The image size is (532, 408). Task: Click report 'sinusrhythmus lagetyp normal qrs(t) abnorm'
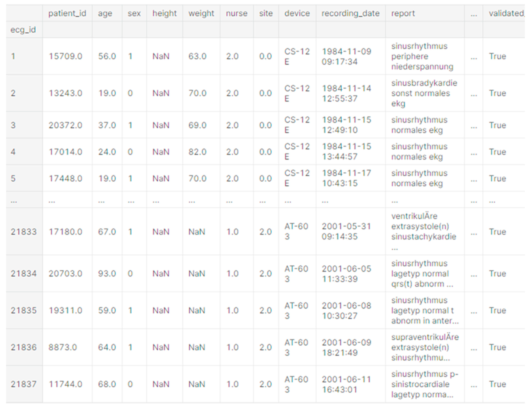[422, 274]
